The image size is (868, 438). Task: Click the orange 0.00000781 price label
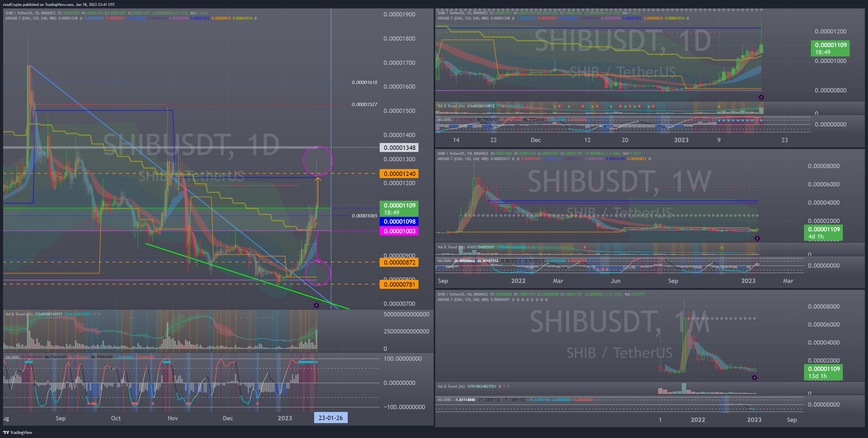click(x=399, y=284)
